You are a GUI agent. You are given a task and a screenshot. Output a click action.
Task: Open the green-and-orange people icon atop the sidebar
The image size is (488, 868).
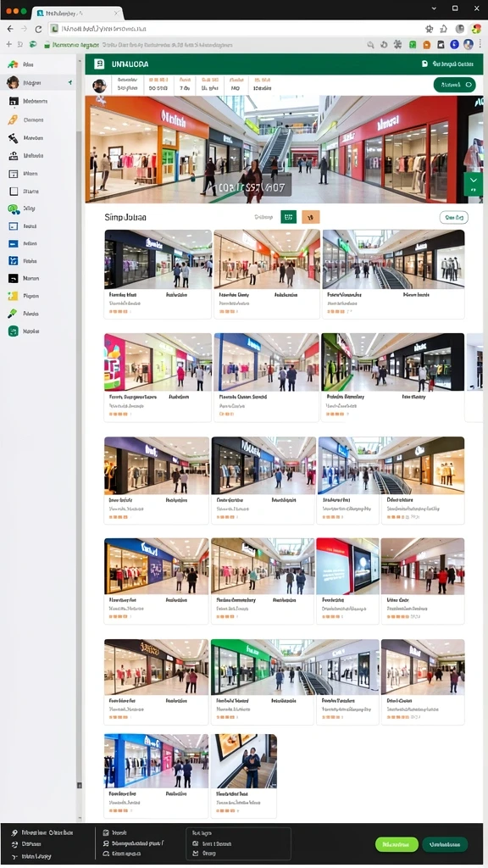[14, 64]
